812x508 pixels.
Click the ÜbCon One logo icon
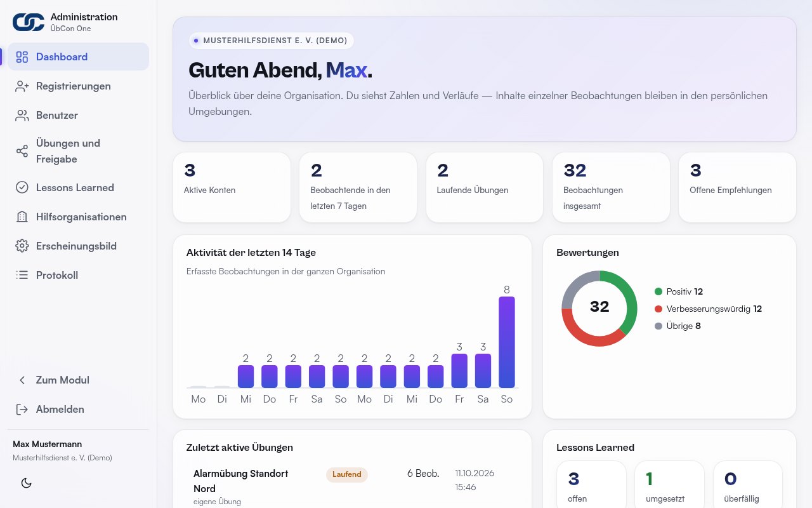click(x=29, y=22)
